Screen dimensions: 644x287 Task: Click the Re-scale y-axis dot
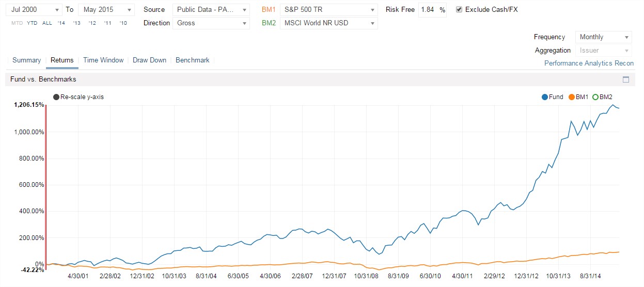coord(56,97)
